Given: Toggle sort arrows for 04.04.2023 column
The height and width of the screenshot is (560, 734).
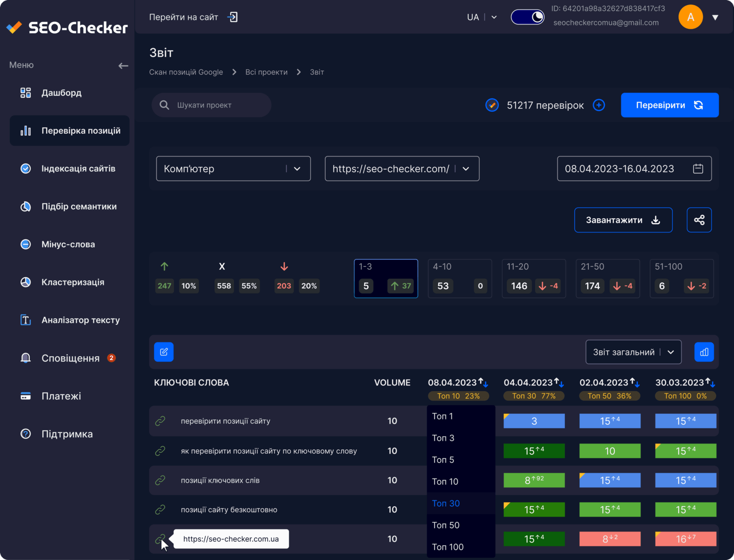Looking at the screenshot, I should coord(559,382).
